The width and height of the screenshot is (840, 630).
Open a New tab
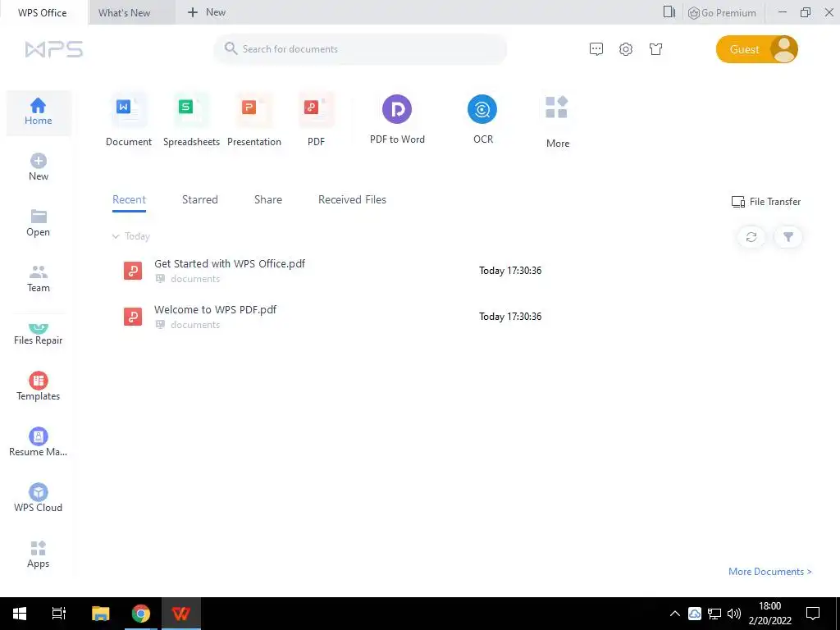[x=206, y=12]
